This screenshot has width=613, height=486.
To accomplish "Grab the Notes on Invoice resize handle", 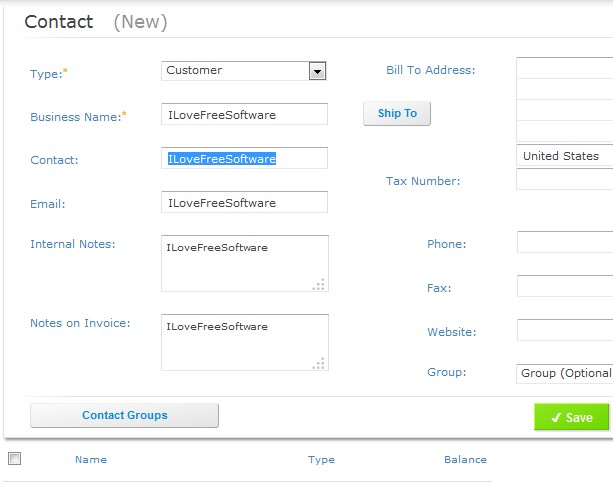I will click(x=319, y=363).
